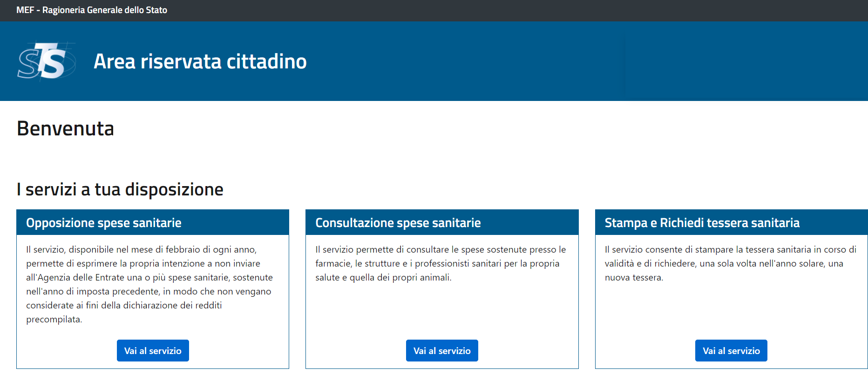Viewport: 868px width, 388px height.
Task: Click the Opposizione service description paragraph
Action: pyautogui.click(x=149, y=284)
